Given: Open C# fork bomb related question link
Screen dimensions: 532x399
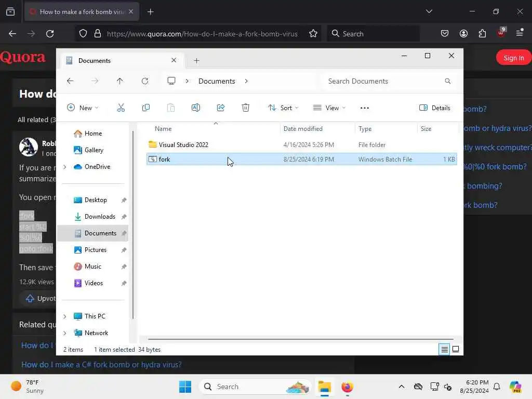Looking at the screenshot, I should click(101, 364).
